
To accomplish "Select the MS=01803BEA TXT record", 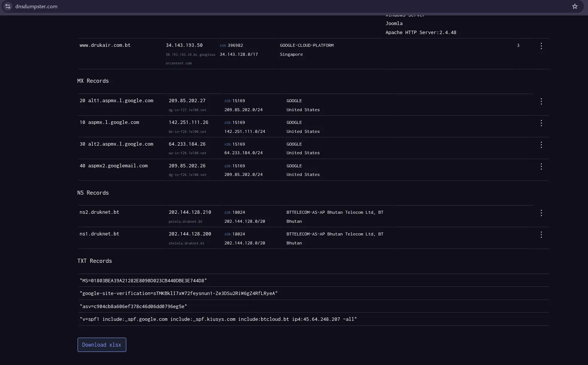I will [x=143, y=281].
